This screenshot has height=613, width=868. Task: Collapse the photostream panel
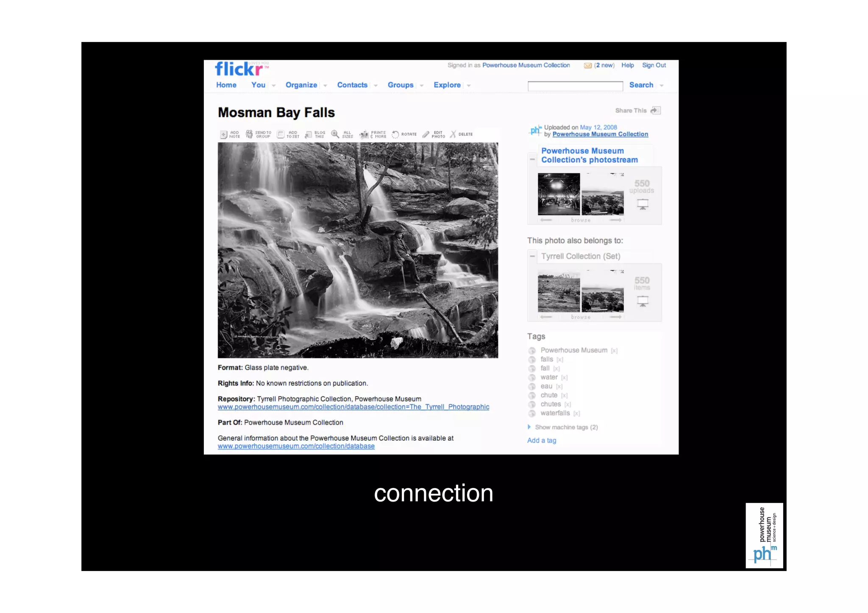pos(532,159)
